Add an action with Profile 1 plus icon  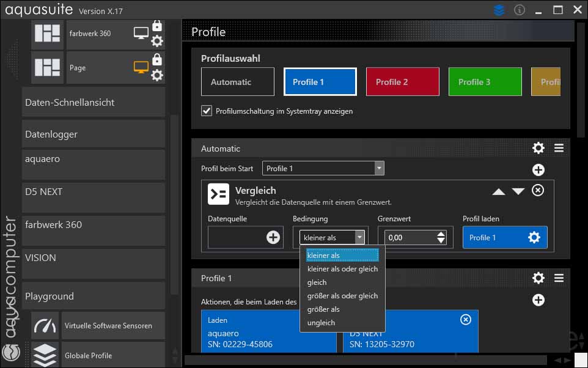(x=538, y=300)
